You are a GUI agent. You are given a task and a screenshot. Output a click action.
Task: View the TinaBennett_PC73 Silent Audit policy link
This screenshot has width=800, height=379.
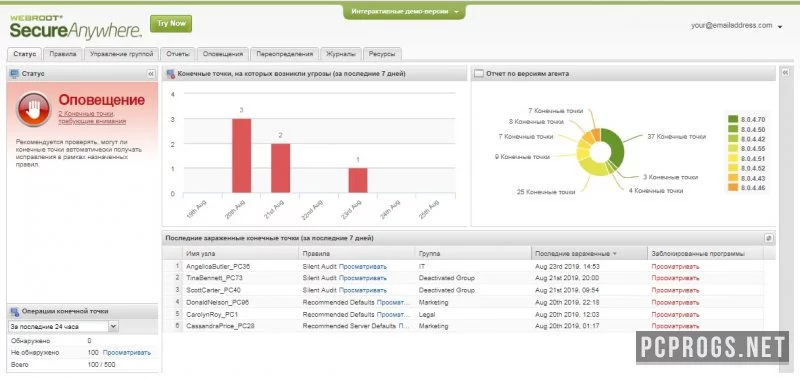[363, 278]
